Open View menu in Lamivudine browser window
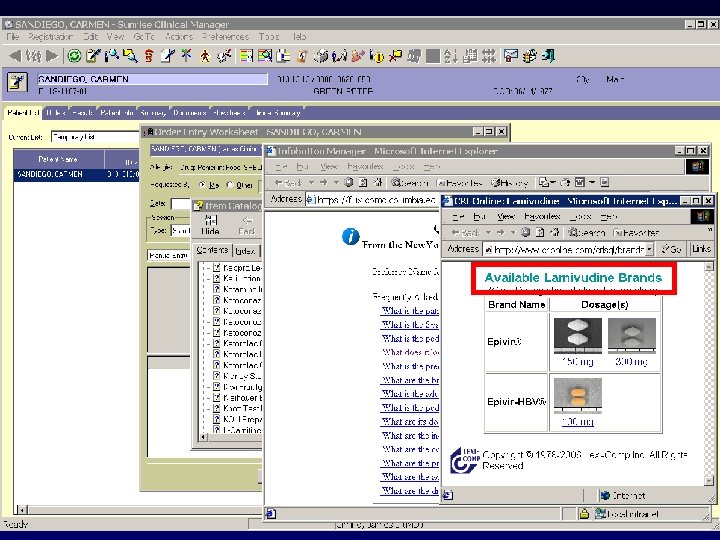This screenshot has height=540, width=720. tap(506, 216)
